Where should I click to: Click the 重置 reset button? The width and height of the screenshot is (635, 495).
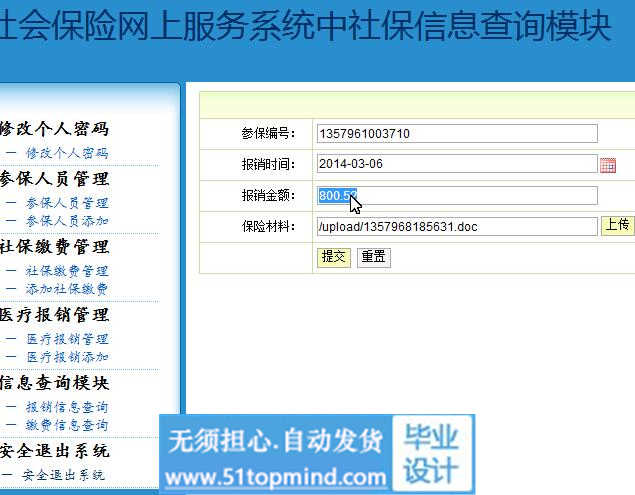click(373, 257)
